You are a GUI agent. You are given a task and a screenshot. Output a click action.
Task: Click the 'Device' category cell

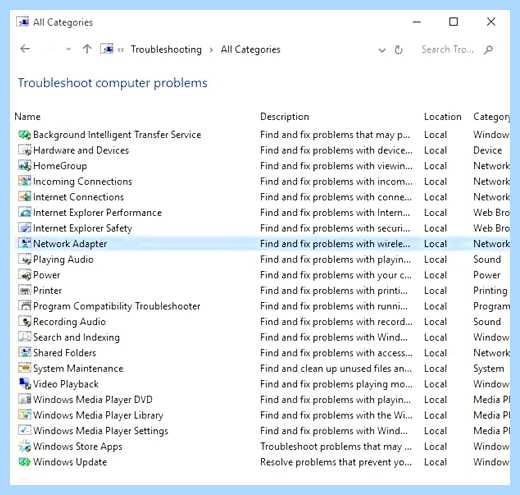click(488, 150)
